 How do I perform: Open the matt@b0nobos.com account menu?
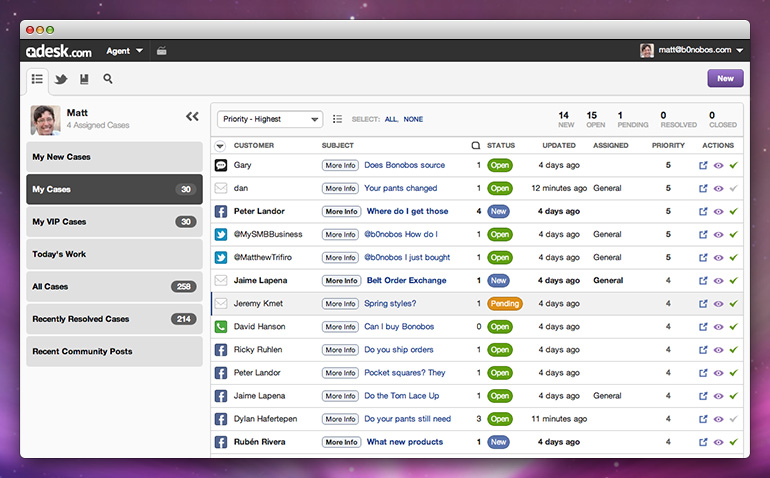click(691, 50)
